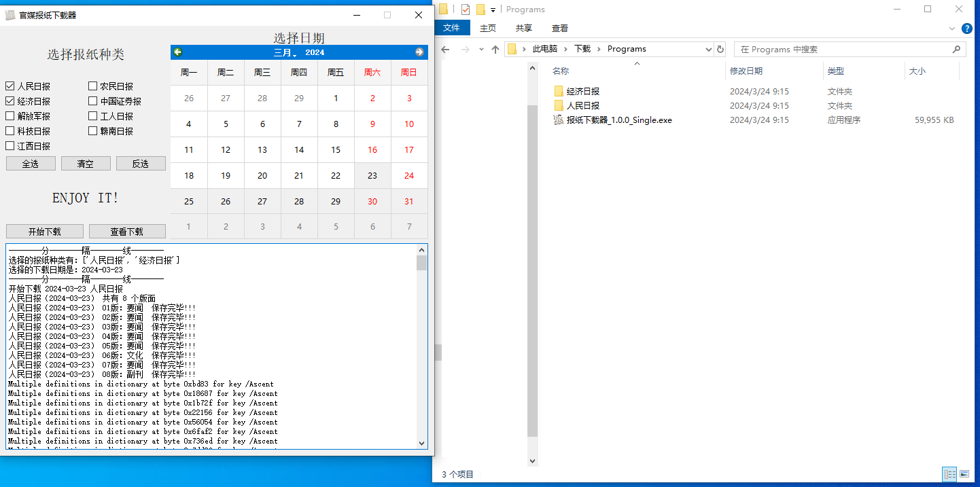
Task: Select March 15 in the calendar
Action: tap(336, 149)
